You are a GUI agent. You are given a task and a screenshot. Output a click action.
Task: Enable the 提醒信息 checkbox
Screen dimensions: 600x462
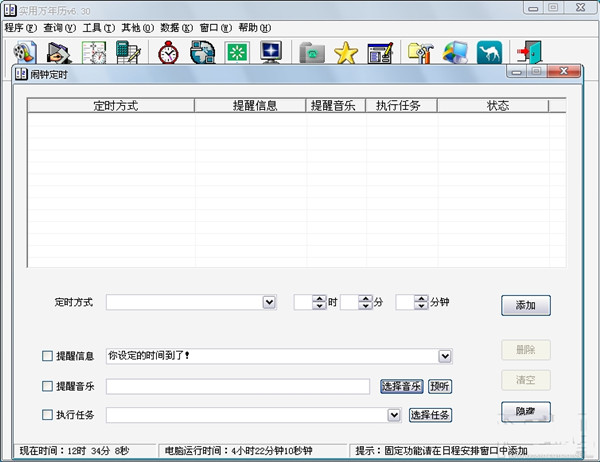pyautogui.click(x=47, y=356)
